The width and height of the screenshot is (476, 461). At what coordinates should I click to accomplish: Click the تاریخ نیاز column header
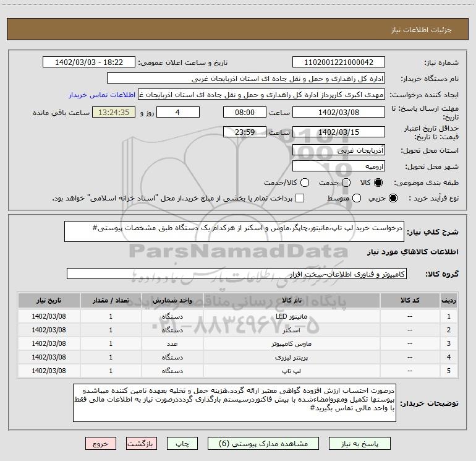[x=49, y=301]
